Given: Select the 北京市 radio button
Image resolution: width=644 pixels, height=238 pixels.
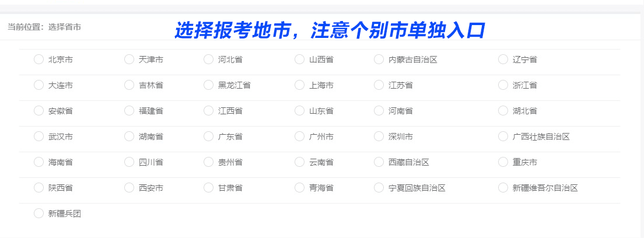Looking at the screenshot, I should click(x=39, y=60).
